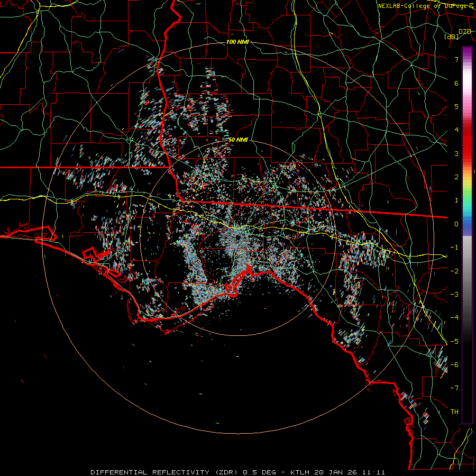Click the [dB] units label
The height and width of the screenshot is (476, 476).
coord(452,36)
